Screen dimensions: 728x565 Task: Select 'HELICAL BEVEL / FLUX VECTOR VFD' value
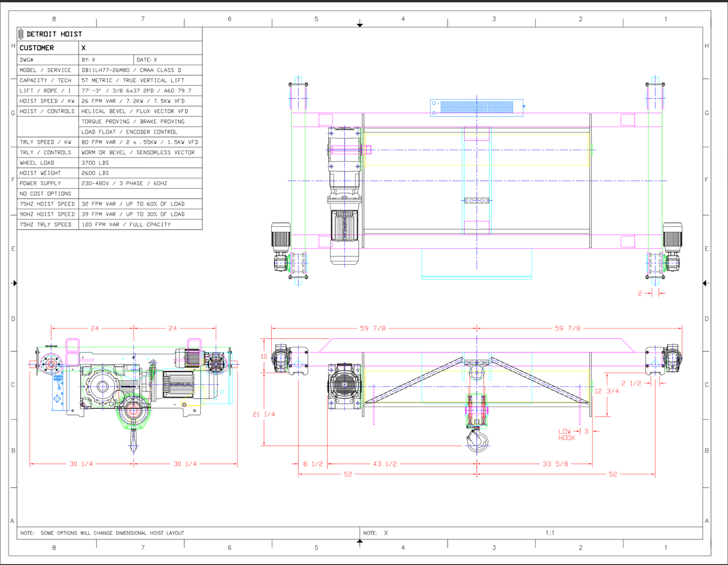(x=135, y=111)
